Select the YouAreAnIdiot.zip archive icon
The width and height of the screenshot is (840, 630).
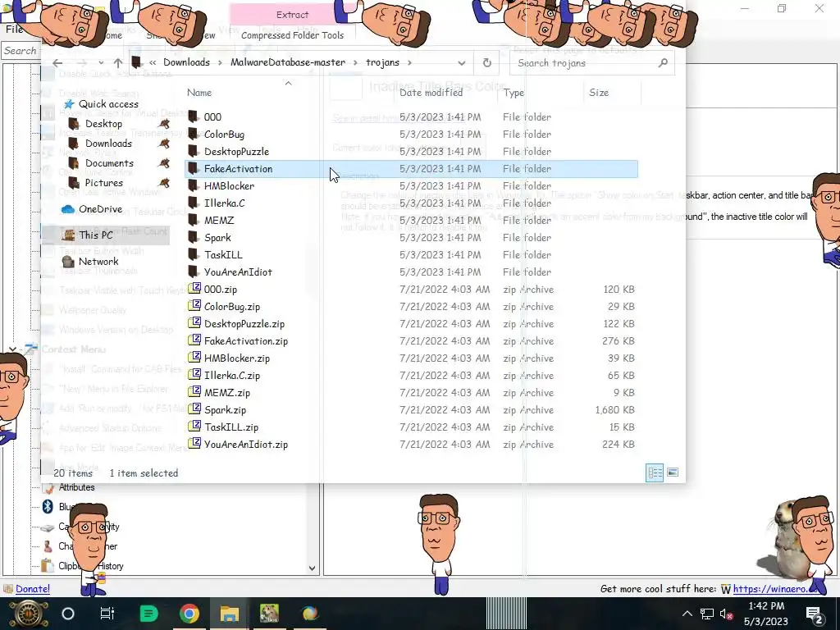pyautogui.click(x=194, y=444)
